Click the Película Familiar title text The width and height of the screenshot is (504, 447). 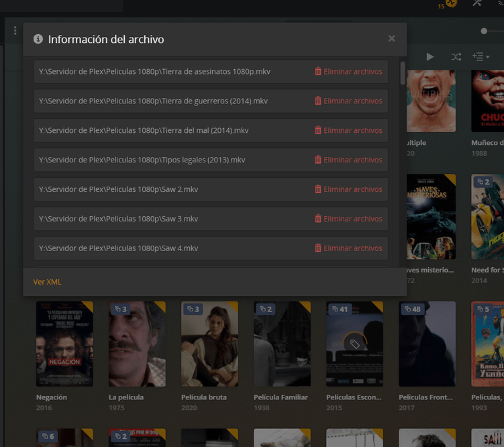281,397
